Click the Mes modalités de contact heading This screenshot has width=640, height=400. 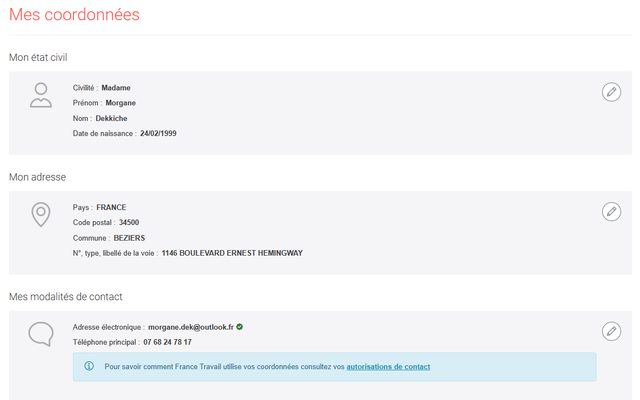point(65,297)
